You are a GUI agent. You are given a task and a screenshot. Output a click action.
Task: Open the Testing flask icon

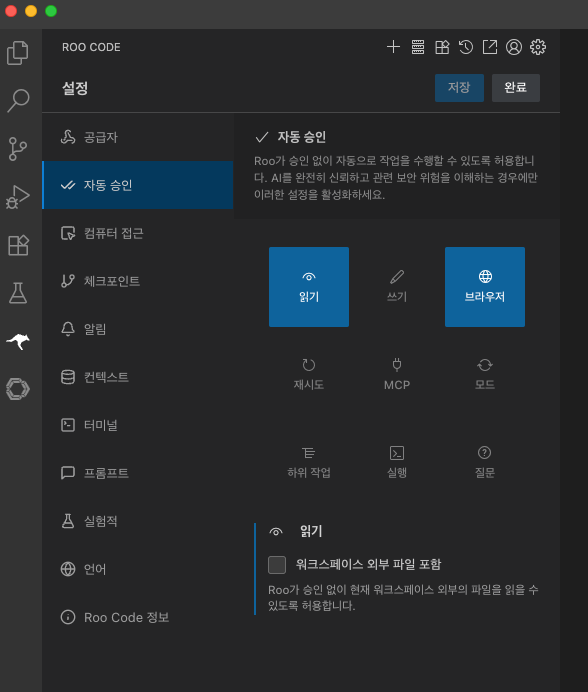18,293
